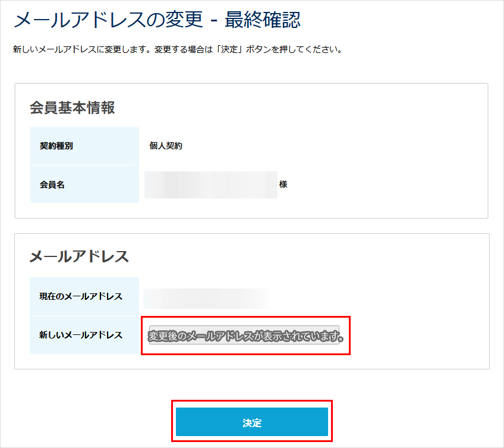This screenshot has width=504, height=448.
Task: Click メールアドレスの変更 in the page title
Action: click(x=108, y=21)
